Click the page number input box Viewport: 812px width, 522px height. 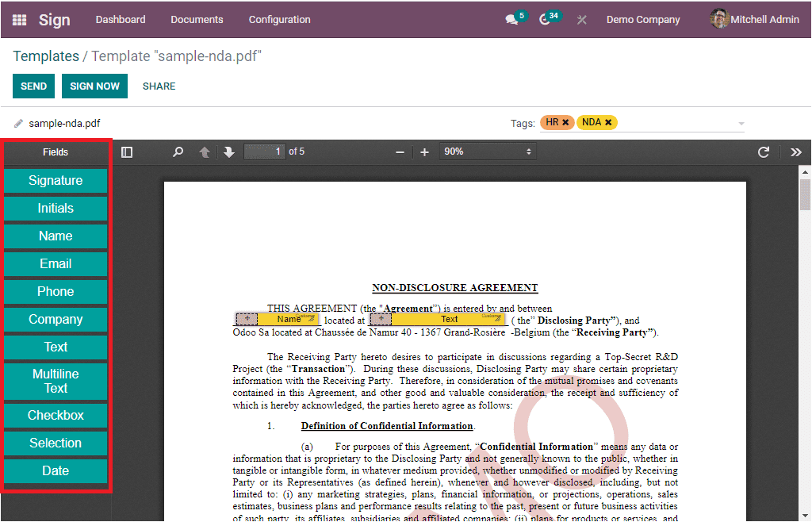click(x=265, y=152)
